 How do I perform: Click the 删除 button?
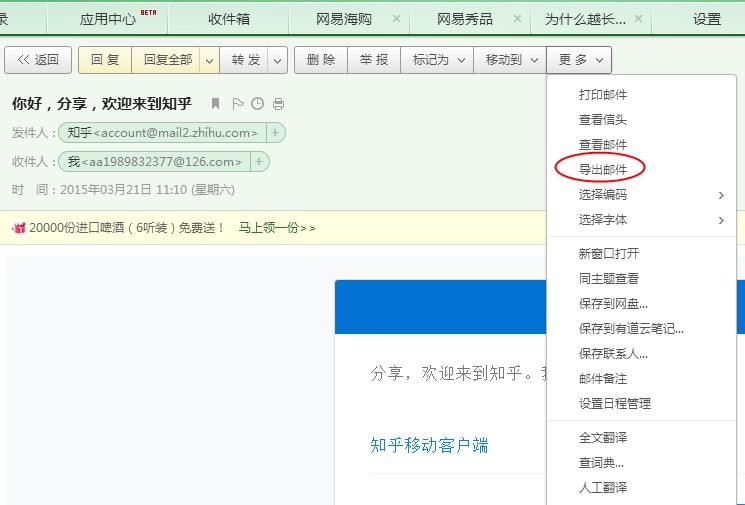tap(321, 60)
